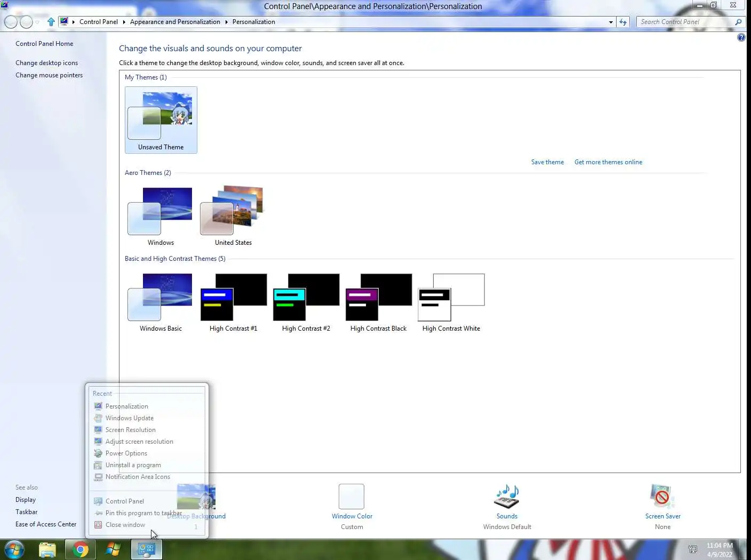751x560 pixels.
Task: Click the Control Panel breadcrumb segment
Action: [x=99, y=22]
